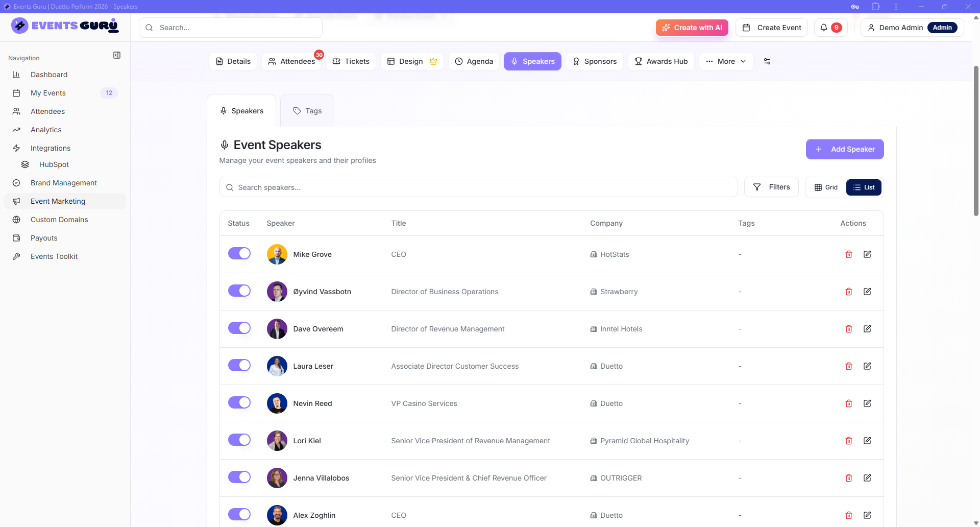This screenshot has width=980, height=527.
Task: Open Payouts in the sidebar
Action: [x=65, y=238]
